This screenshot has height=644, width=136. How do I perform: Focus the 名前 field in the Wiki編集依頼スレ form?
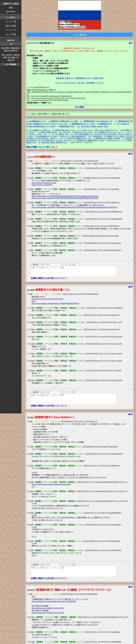pyautogui.click(x=51, y=264)
